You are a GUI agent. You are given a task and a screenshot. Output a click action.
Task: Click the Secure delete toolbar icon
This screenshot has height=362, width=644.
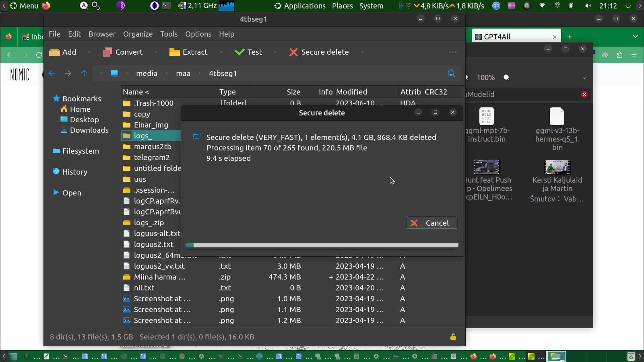tap(293, 52)
